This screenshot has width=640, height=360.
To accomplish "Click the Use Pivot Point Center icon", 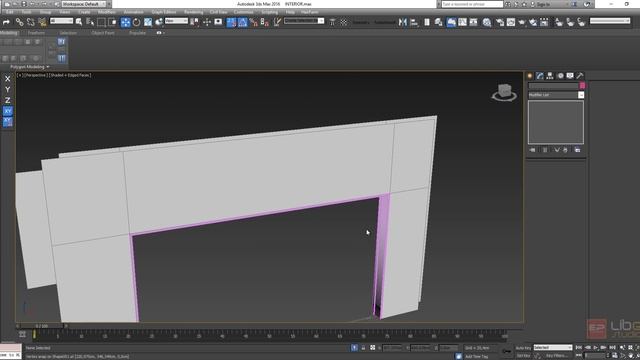I will pos(195,22).
